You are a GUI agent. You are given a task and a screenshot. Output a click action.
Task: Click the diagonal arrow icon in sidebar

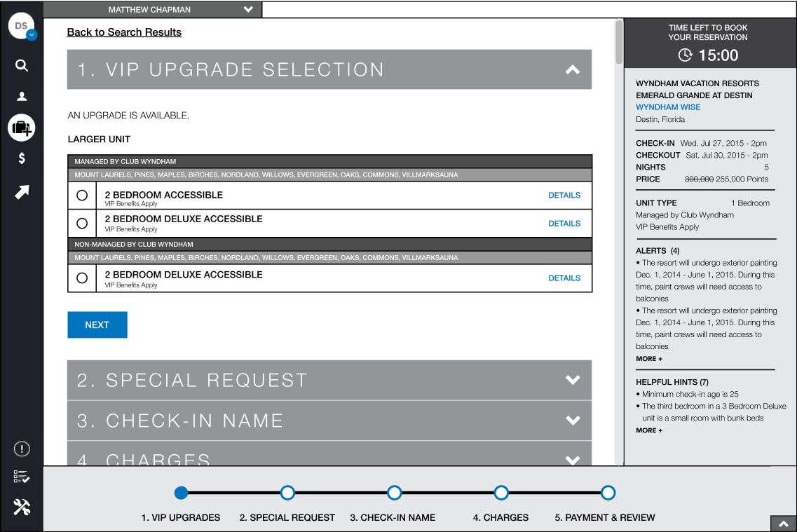coord(22,192)
